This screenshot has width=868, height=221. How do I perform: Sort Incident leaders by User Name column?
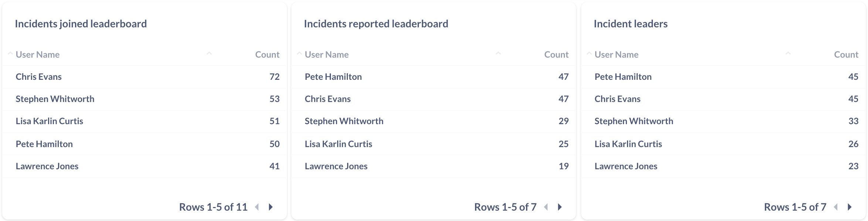click(x=616, y=55)
